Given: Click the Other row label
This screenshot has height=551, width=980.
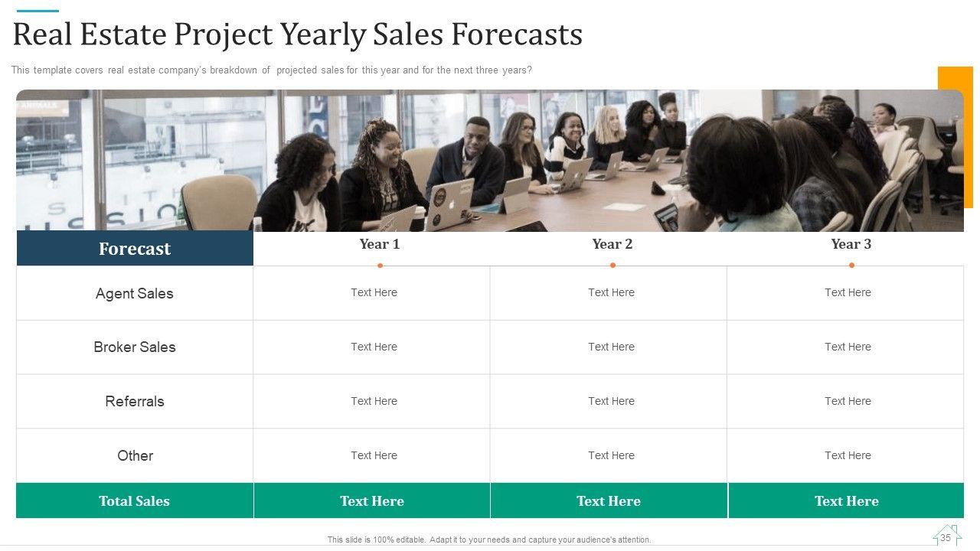Looking at the screenshot, I should [135, 455].
